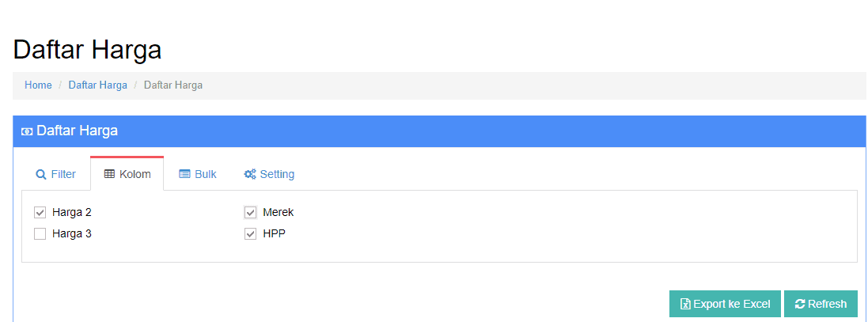Select the Kolom tab label
The image size is (868, 322).
click(135, 174)
